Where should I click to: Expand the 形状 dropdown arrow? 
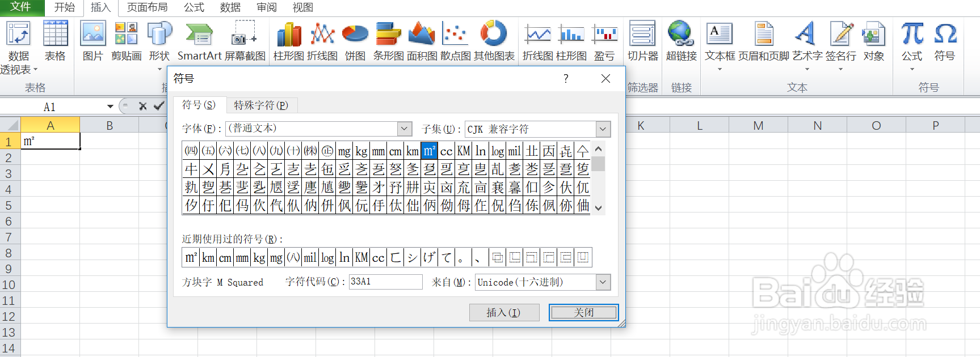point(159,70)
